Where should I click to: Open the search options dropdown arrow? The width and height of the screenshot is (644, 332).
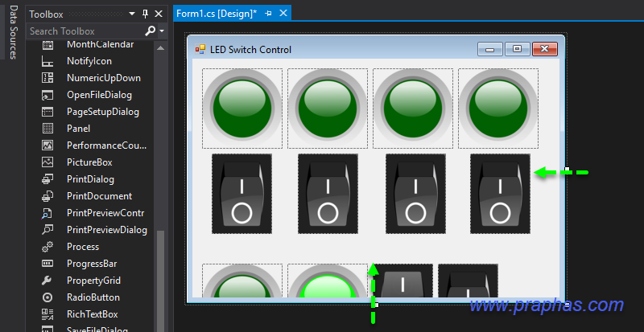tap(162, 31)
